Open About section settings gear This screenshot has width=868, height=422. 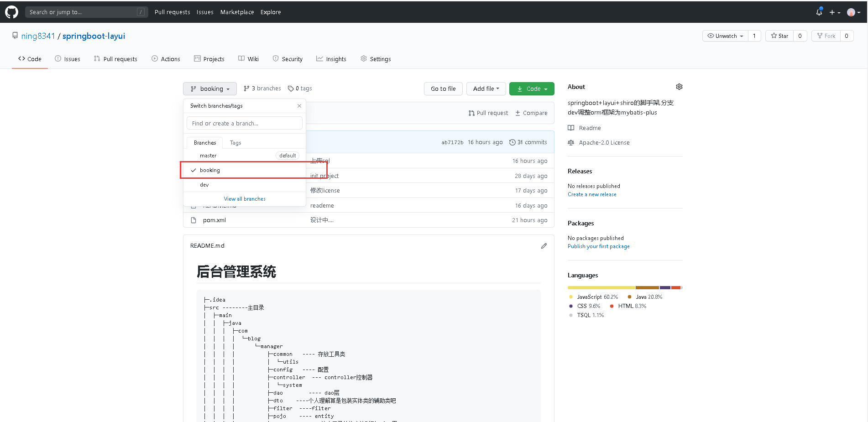679,86
